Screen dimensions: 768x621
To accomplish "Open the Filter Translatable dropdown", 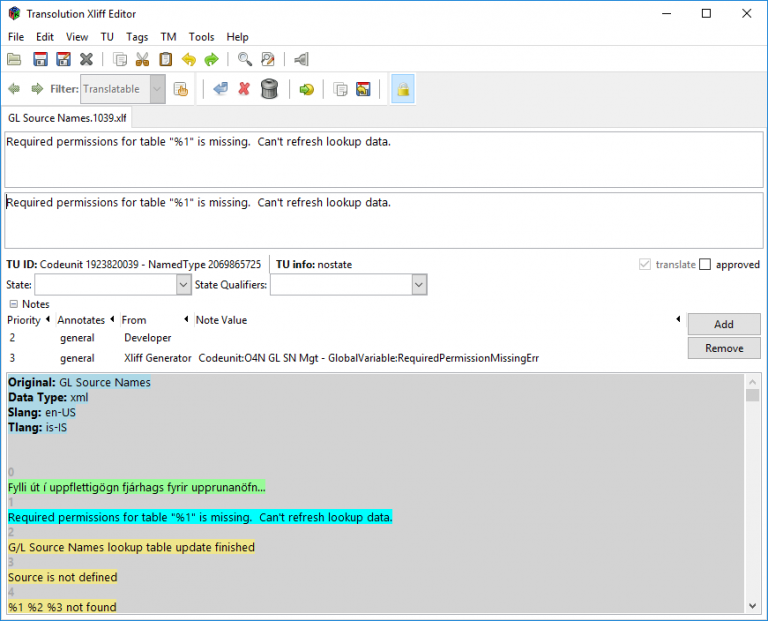I will 157,89.
